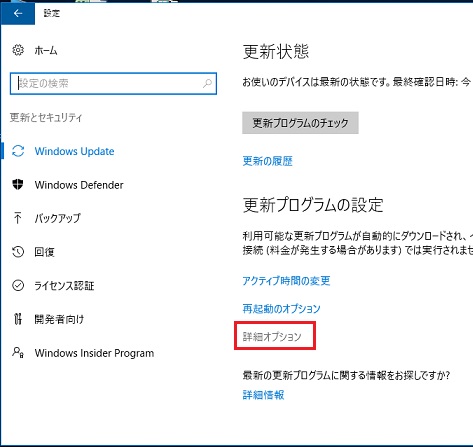Click the 更新プログラムの設定 heading
This screenshot has height=447, width=473.
tap(313, 205)
